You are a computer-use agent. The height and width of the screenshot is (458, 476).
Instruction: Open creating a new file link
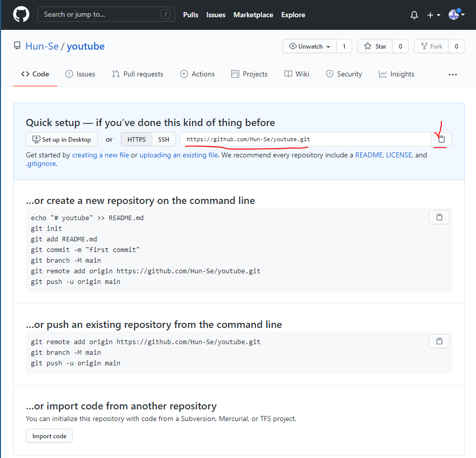pos(101,155)
